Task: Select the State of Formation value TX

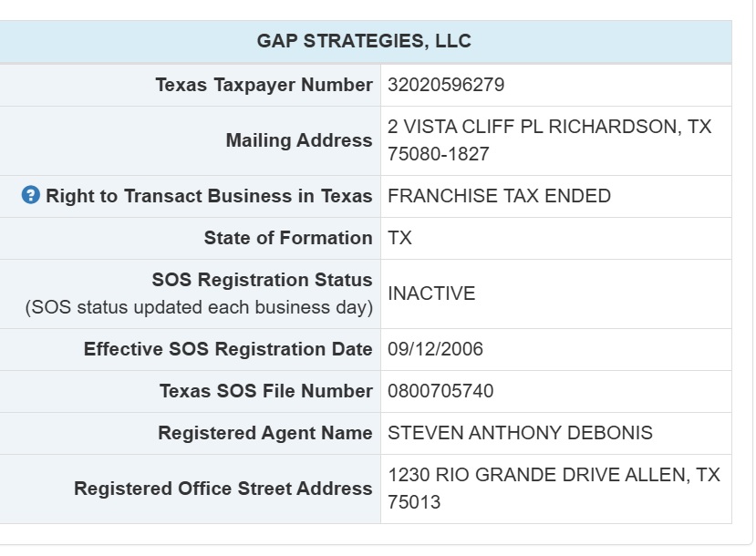Action: [399, 238]
